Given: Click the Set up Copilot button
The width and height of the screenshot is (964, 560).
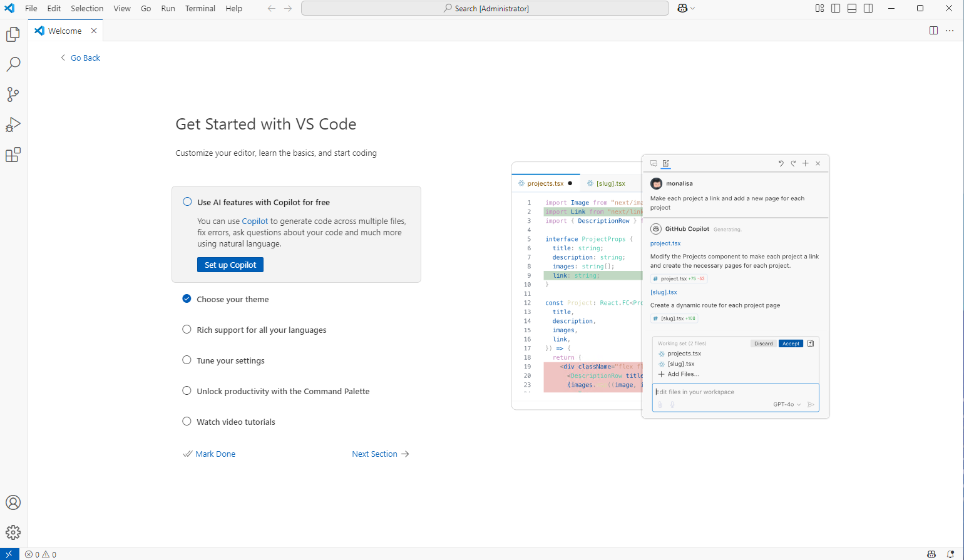Looking at the screenshot, I should click(230, 265).
